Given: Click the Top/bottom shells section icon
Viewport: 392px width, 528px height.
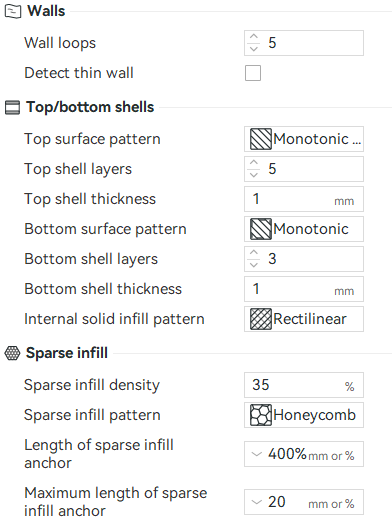Looking at the screenshot, I should coord(12,108).
